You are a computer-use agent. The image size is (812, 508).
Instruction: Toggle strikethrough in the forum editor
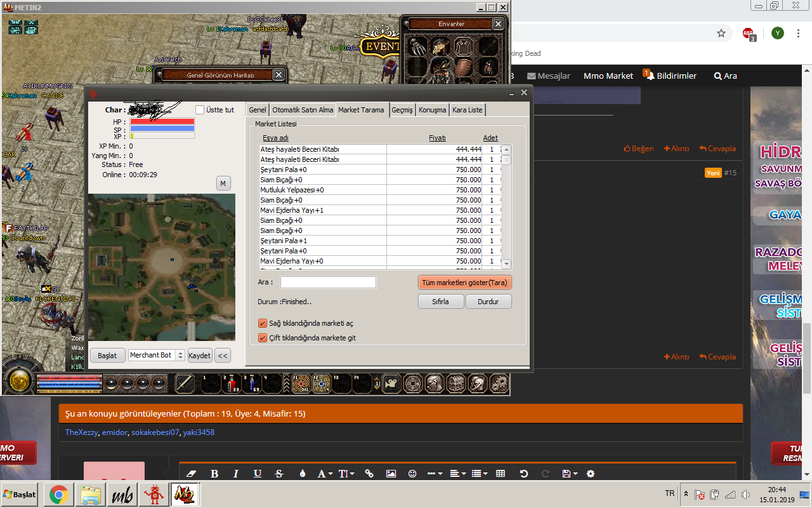[279, 474]
